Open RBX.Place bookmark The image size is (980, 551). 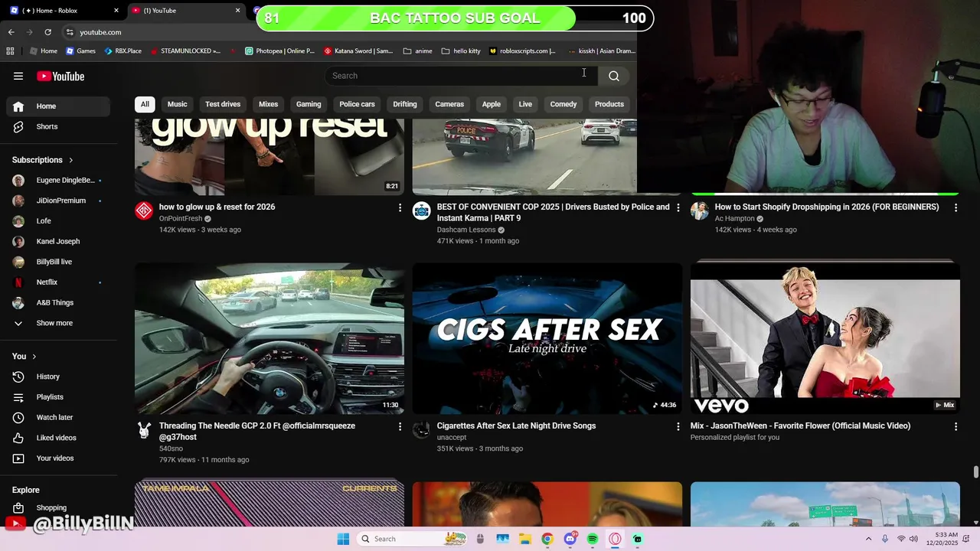click(122, 51)
